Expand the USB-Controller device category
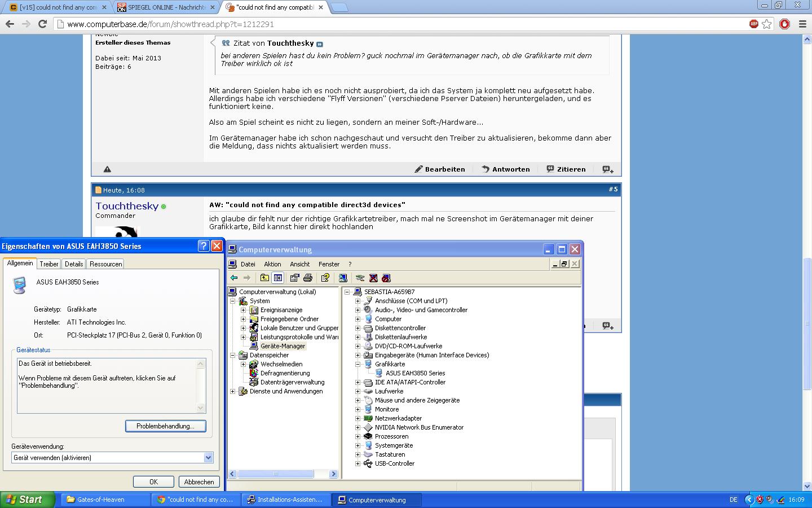812x508 pixels. click(x=358, y=463)
